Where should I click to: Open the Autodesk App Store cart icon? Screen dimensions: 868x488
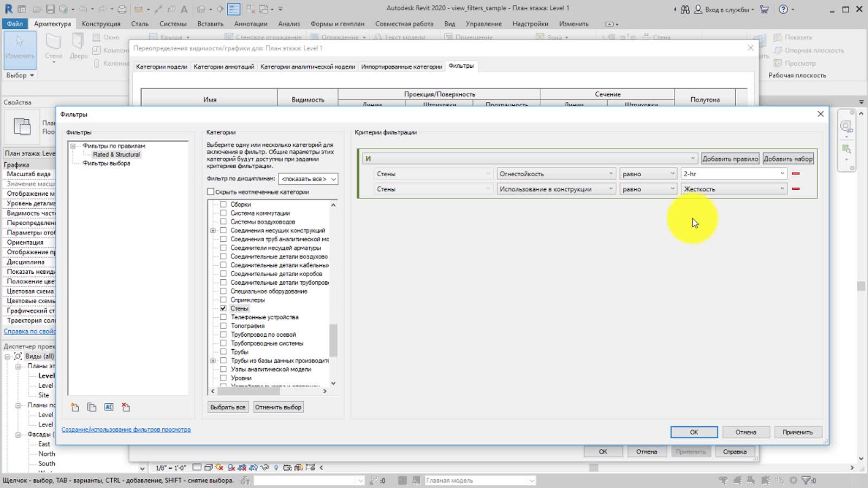(764, 9)
